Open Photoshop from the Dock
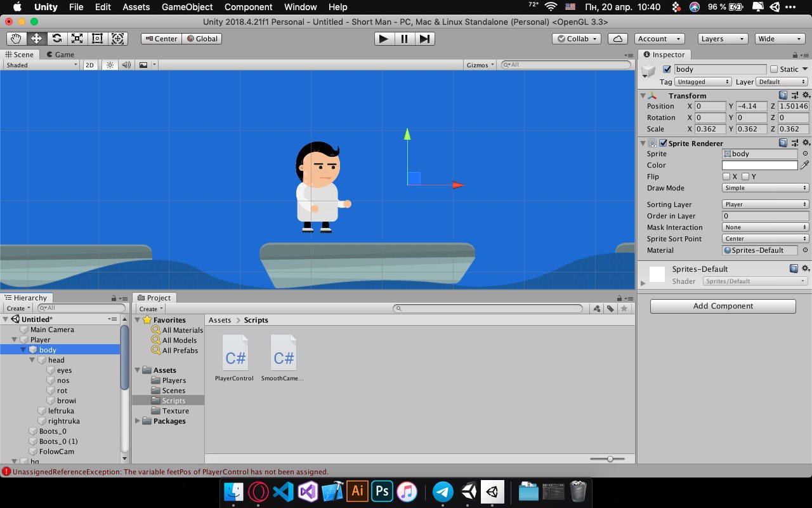 382,491
